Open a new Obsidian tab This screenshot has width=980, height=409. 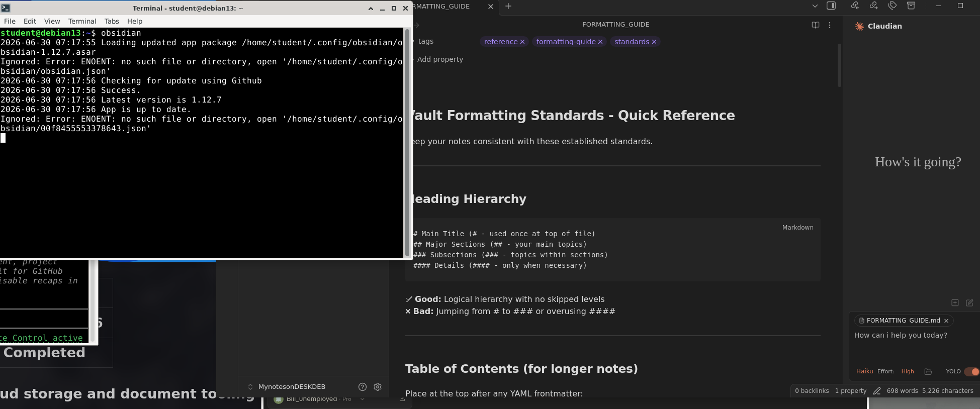click(508, 6)
